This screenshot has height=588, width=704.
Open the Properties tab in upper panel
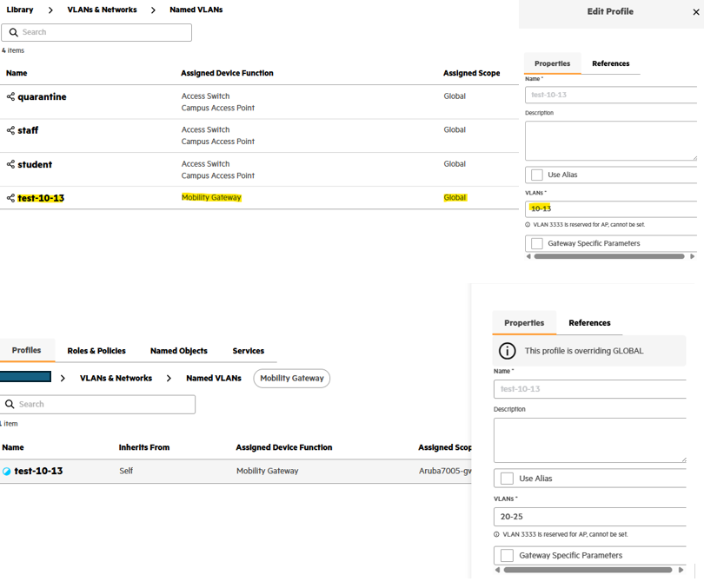(552, 63)
